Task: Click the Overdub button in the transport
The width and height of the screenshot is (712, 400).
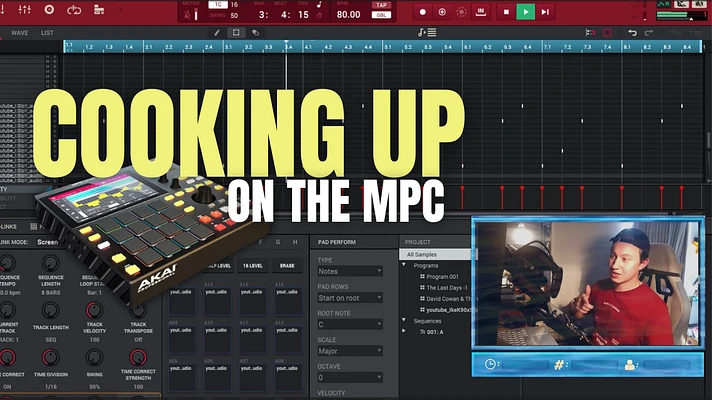Action: click(442, 12)
